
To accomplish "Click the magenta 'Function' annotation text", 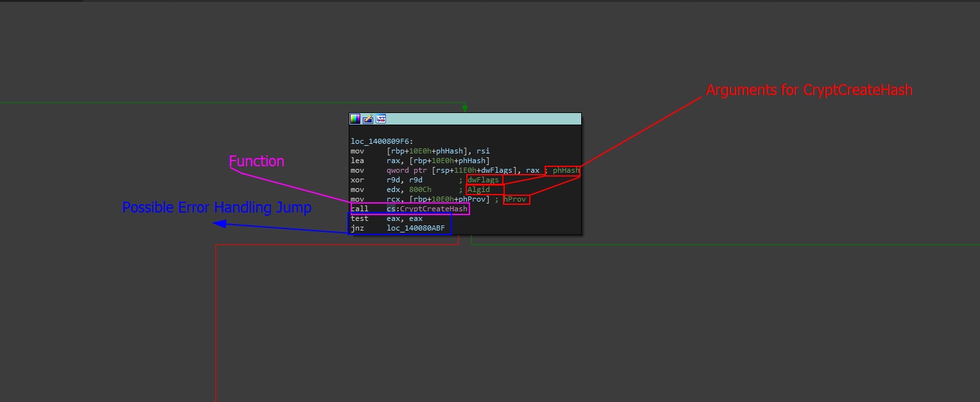I will pyautogui.click(x=257, y=161).
